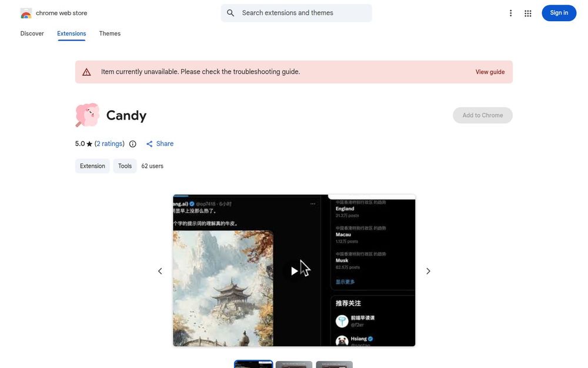Open the 2 ratings link
Viewport: 588px width, 368px height.
(109, 144)
